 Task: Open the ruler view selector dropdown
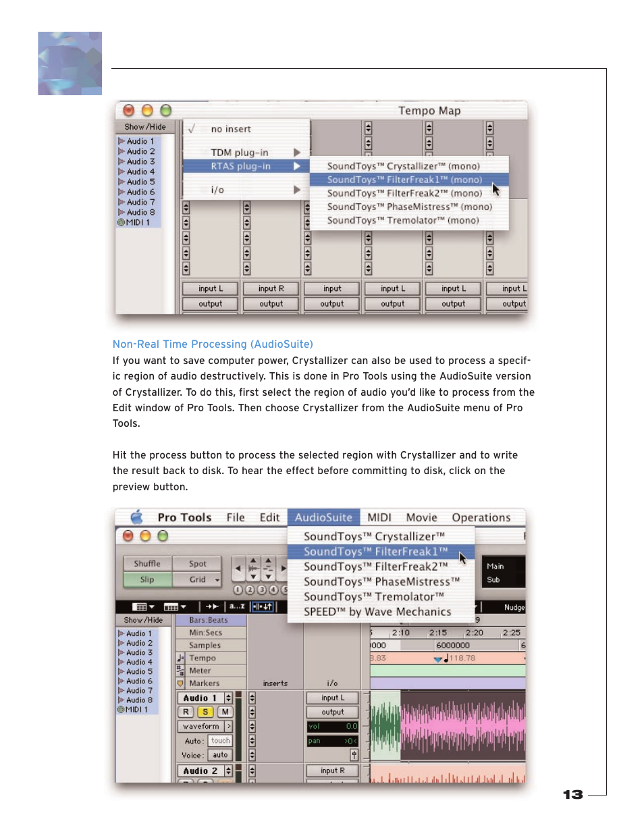pos(176,607)
